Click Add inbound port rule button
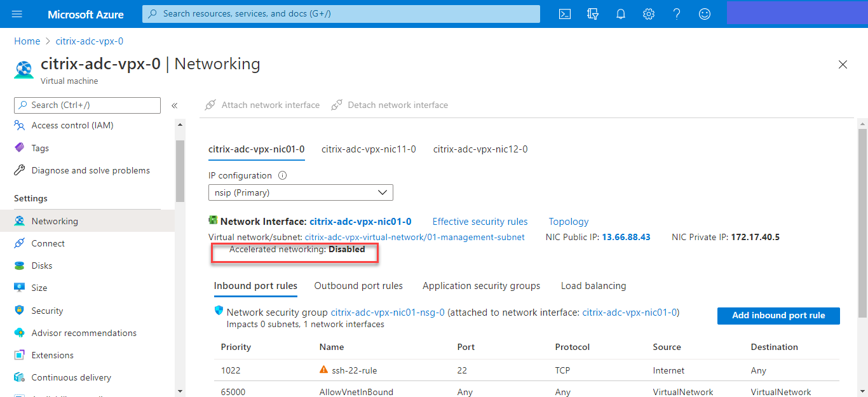868x397 pixels. click(778, 316)
